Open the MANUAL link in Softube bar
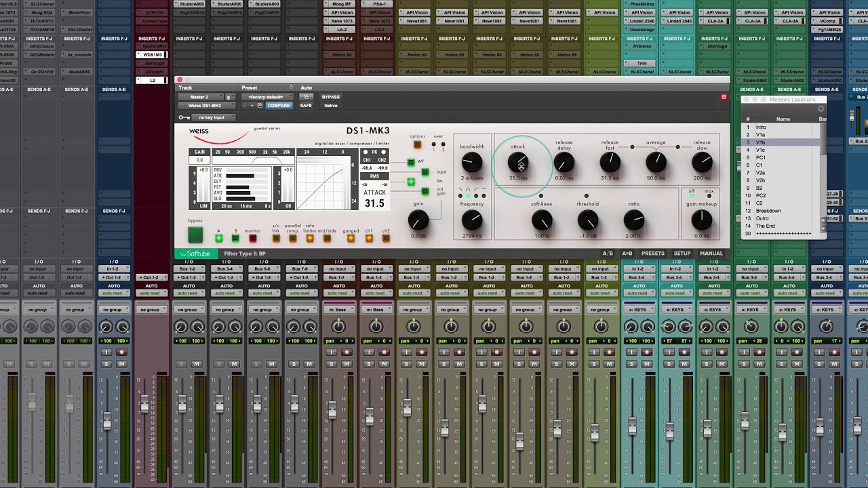This screenshot has height=488, width=868. 711,253
